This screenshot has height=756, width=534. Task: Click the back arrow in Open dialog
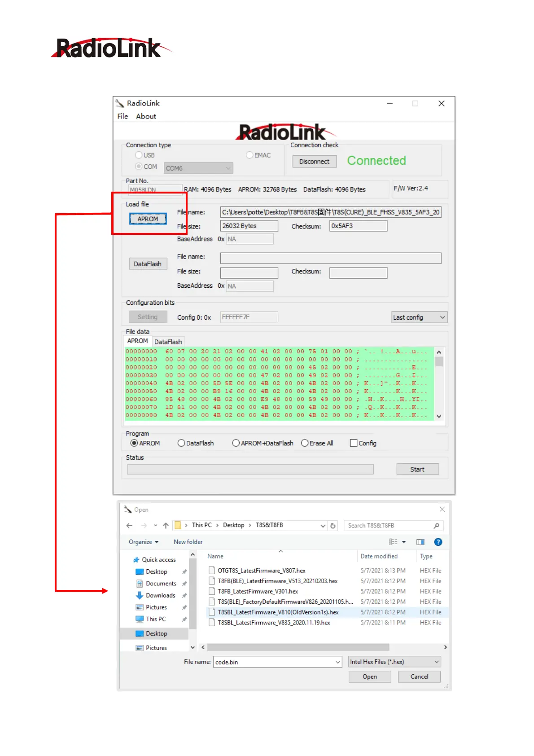click(x=129, y=525)
